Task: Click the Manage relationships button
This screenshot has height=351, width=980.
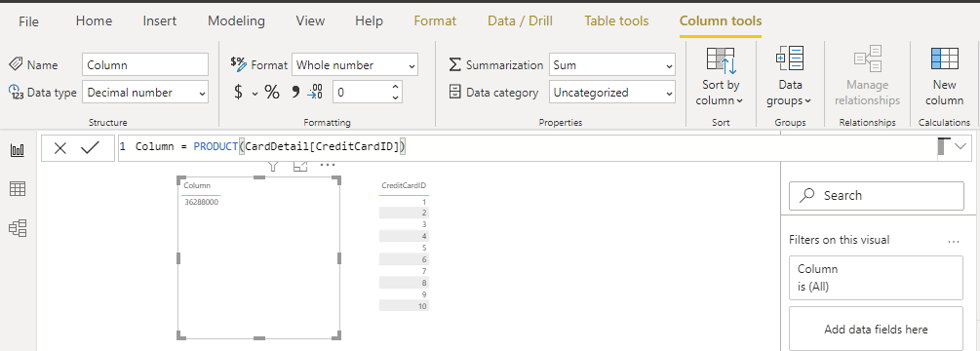Action: [868, 77]
